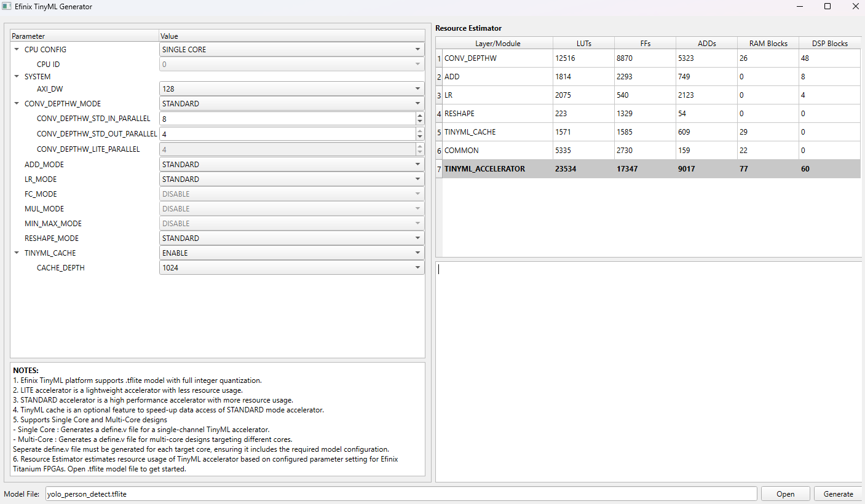Click the Generate button

point(838,494)
